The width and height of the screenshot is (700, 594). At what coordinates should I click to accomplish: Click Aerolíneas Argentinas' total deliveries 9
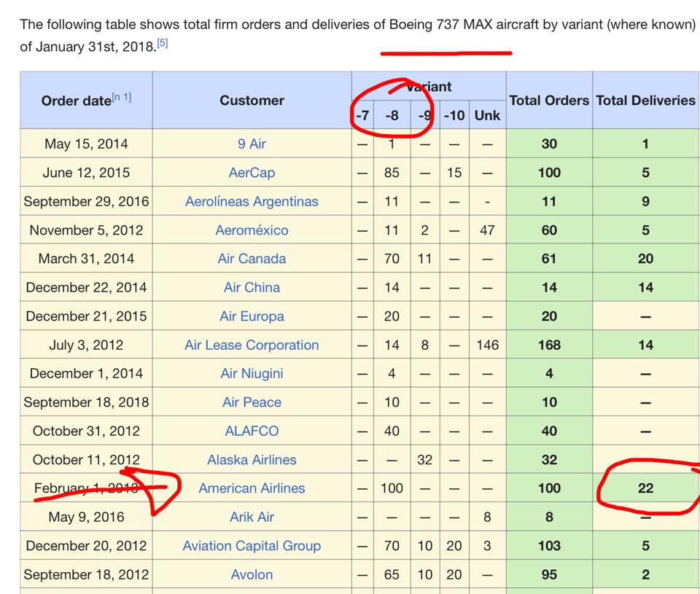click(645, 201)
